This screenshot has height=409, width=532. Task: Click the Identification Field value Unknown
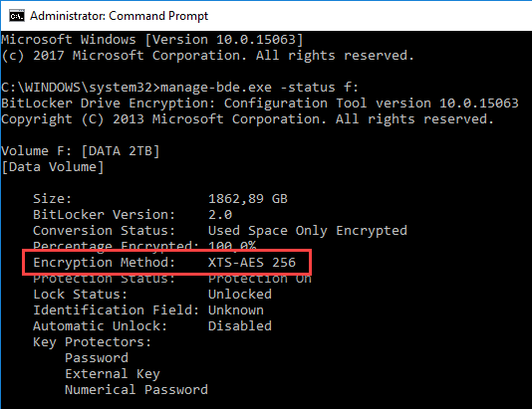pos(236,310)
